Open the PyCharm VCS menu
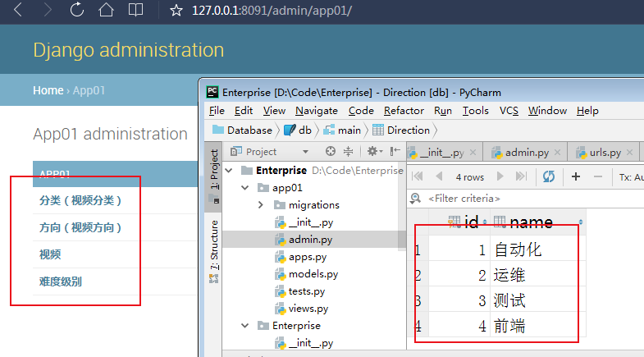The height and width of the screenshot is (357, 644). [509, 111]
